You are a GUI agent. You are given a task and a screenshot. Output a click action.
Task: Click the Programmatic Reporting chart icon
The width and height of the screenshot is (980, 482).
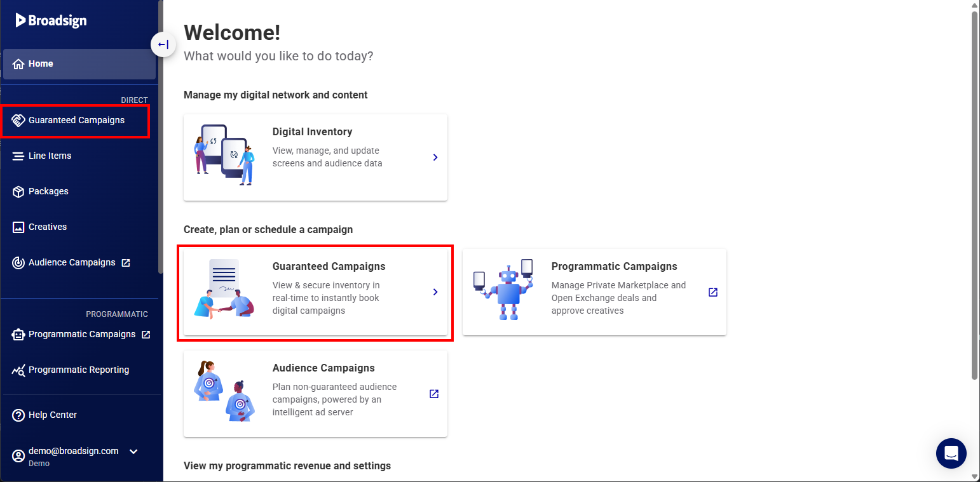[x=18, y=370]
